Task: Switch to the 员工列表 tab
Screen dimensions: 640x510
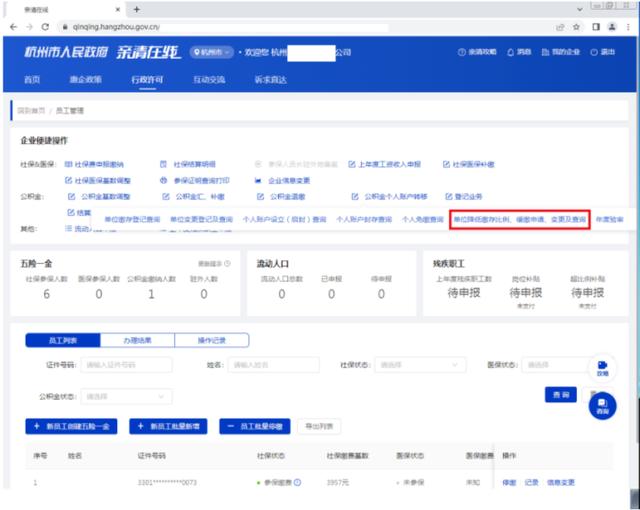Action: pos(63,340)
